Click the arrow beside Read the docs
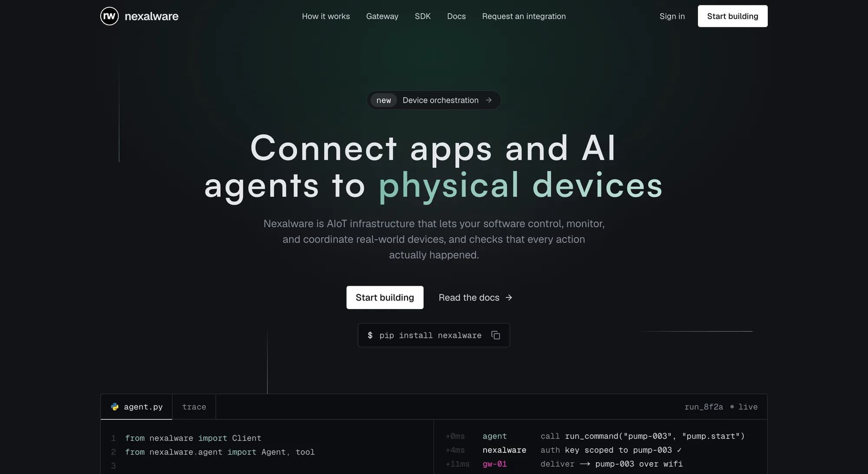 tap(509, 297)
